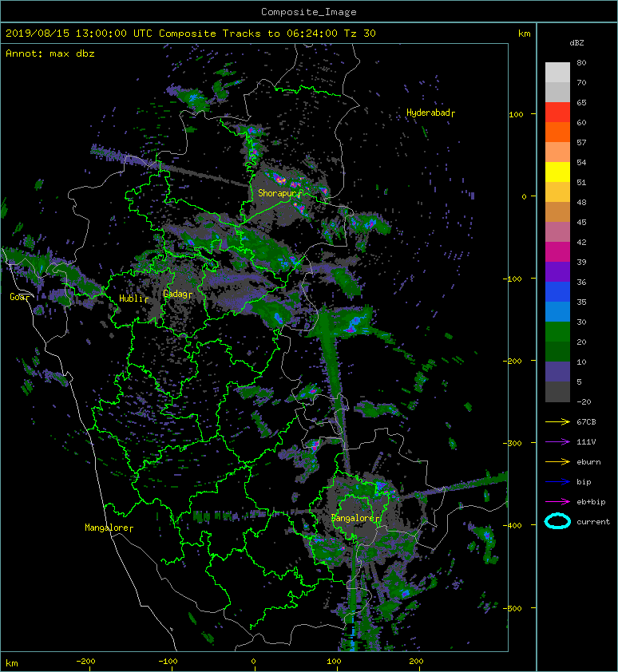Select the Shorapur radar site label
Viewport: 618px width, 672px height.
277,193
